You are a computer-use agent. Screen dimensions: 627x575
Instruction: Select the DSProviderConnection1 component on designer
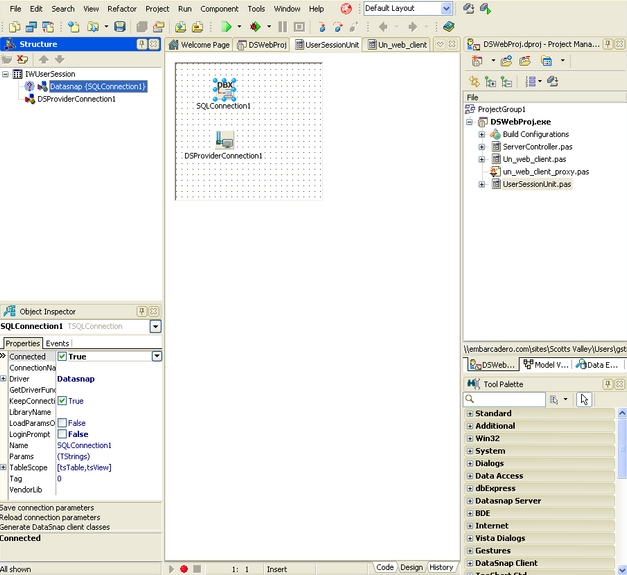point(224,140)
